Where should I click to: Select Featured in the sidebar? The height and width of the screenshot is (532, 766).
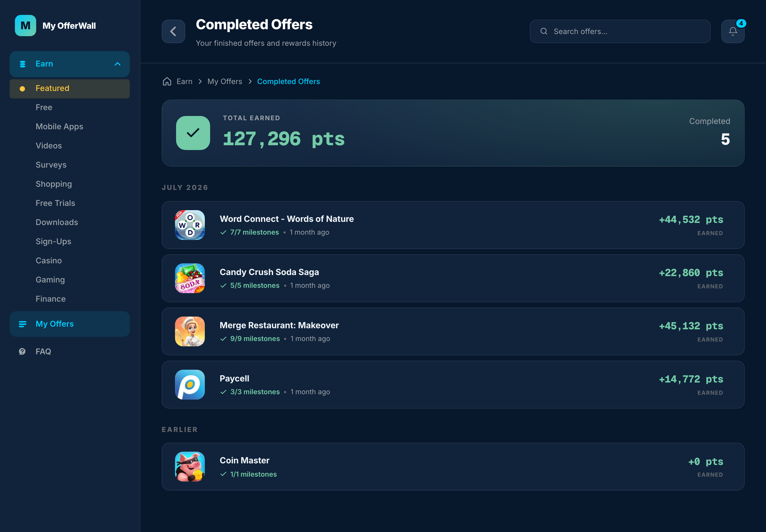pyautogui.click(x=70, y=89)
